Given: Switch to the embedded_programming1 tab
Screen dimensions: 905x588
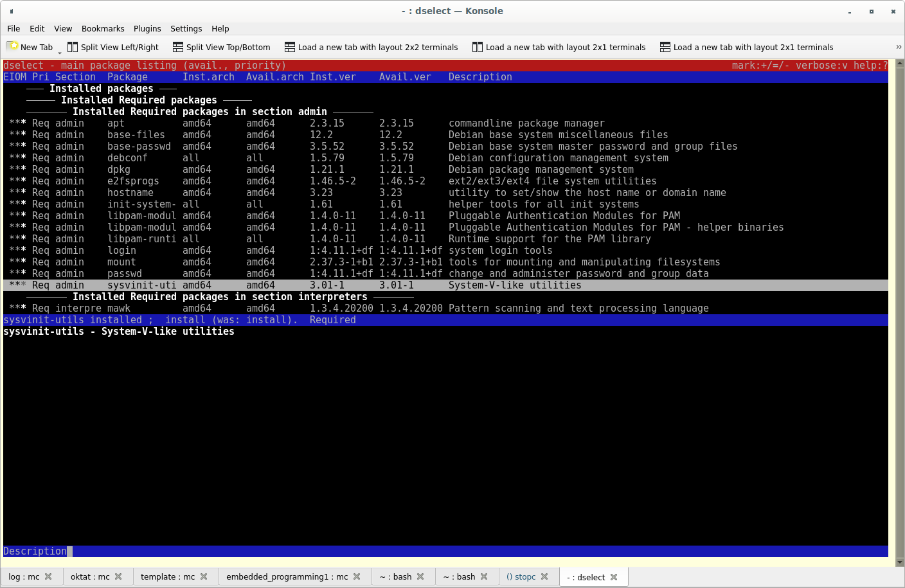Looking at the screenshot, I should (x=287, y=577).
